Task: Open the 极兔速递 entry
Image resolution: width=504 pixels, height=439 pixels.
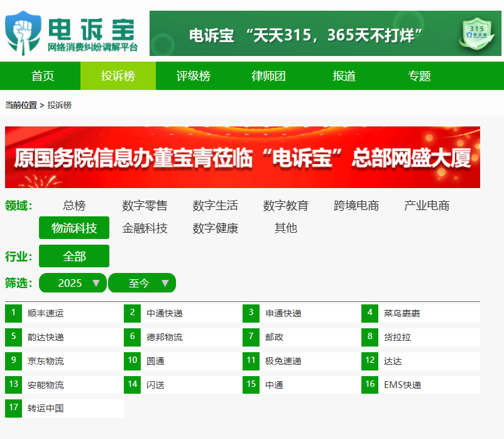Action: click(283, 361)
